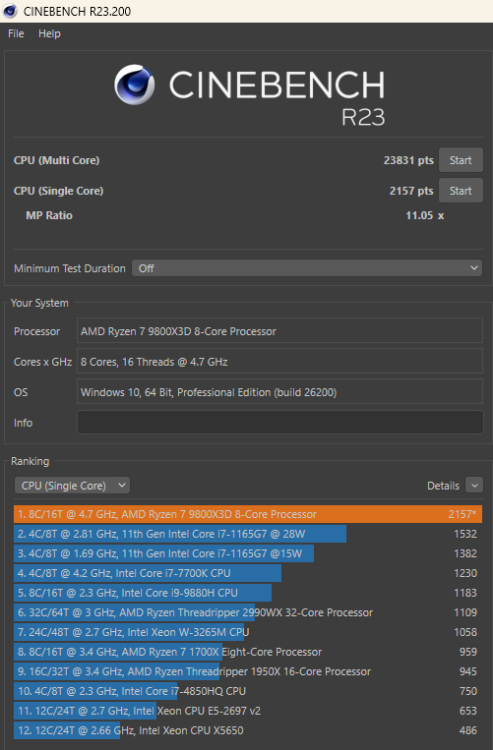Start the CPU Single Core test
The image size is (493, 750).
pos(460,191)
